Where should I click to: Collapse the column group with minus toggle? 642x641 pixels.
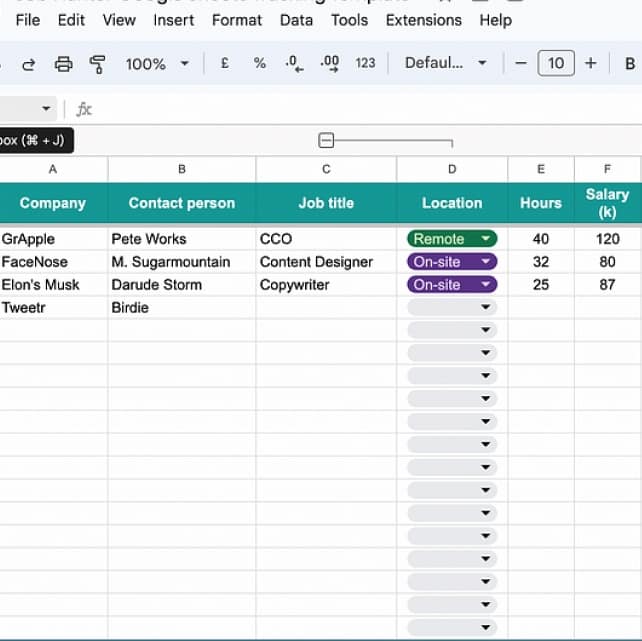point(326,140)
